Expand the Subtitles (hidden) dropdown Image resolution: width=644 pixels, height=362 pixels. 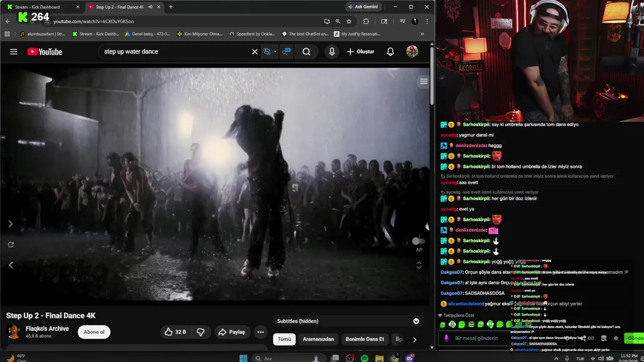(416, 321)
